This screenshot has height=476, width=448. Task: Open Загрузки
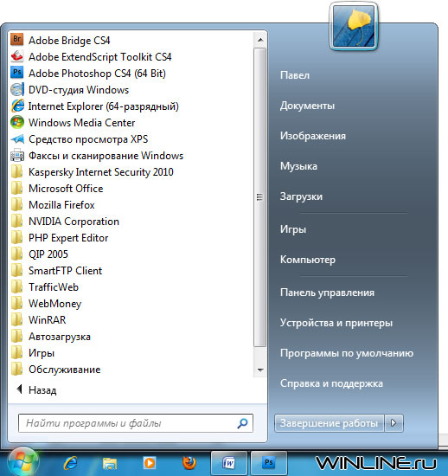[301, 196]
